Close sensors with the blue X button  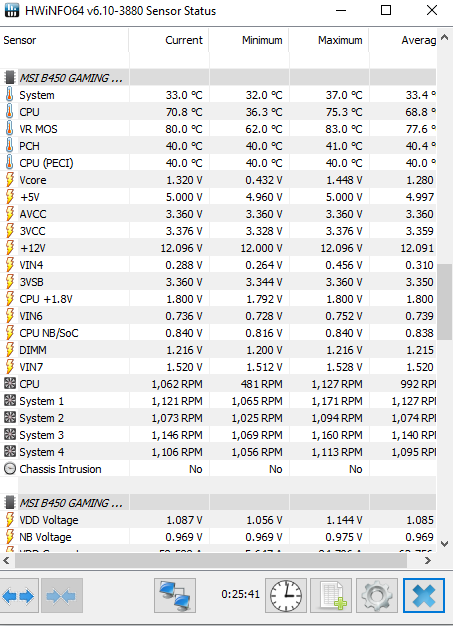pos(423,595)
